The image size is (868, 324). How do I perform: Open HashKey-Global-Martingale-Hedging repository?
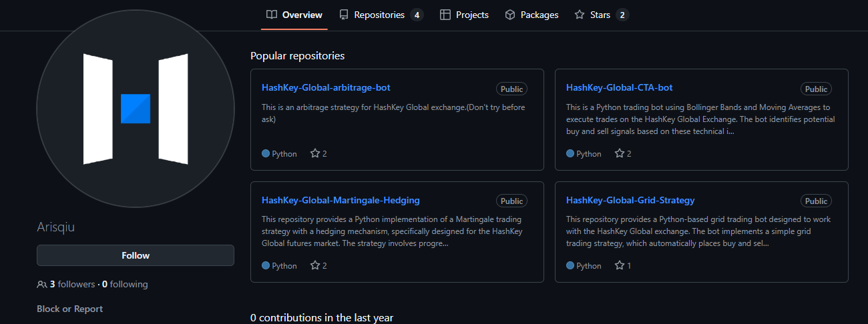click(x=341, y=200)
